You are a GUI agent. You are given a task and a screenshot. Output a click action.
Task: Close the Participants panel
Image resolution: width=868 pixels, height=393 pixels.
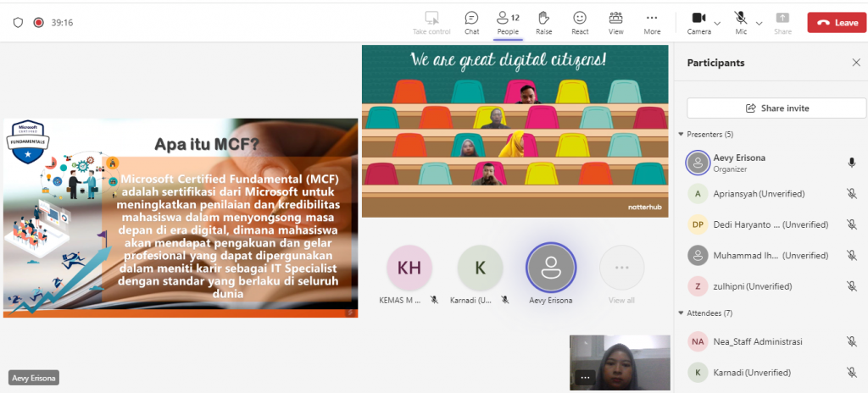856,63
